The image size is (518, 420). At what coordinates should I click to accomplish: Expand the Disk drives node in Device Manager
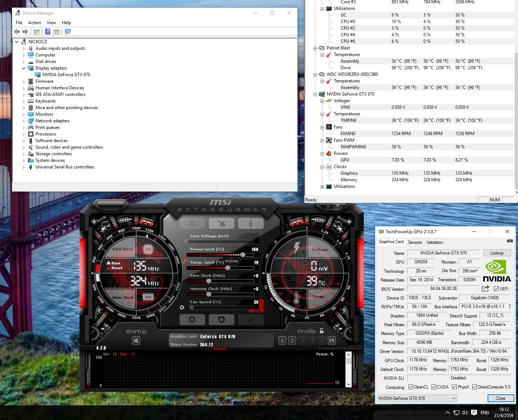click(24, 62)
